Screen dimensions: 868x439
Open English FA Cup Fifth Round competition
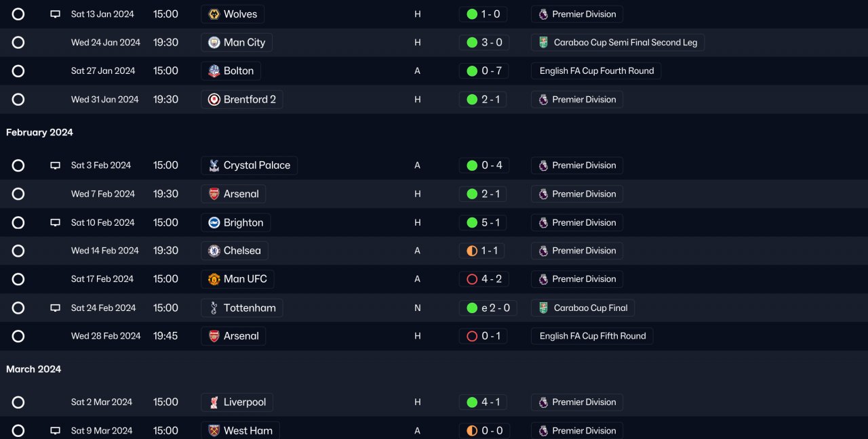(593, 336)
